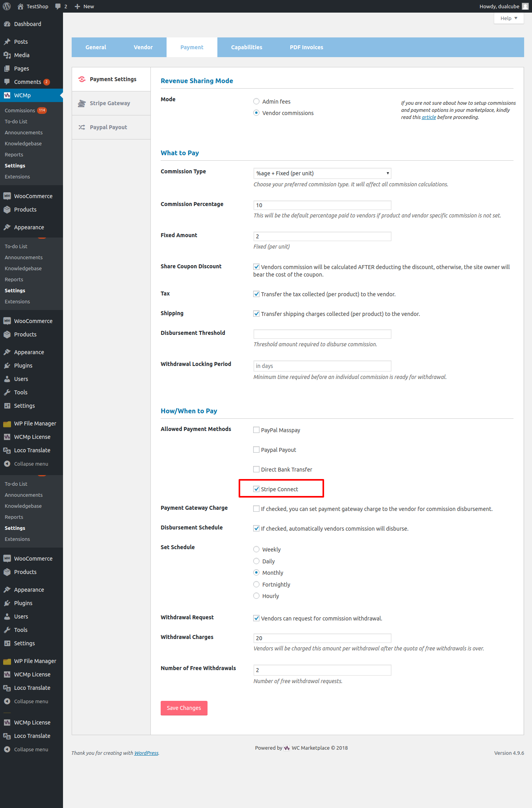Screen dimensions: 532x808
Task: Toggle Withdrawal Request checkbox
Action: click(256, 619)
